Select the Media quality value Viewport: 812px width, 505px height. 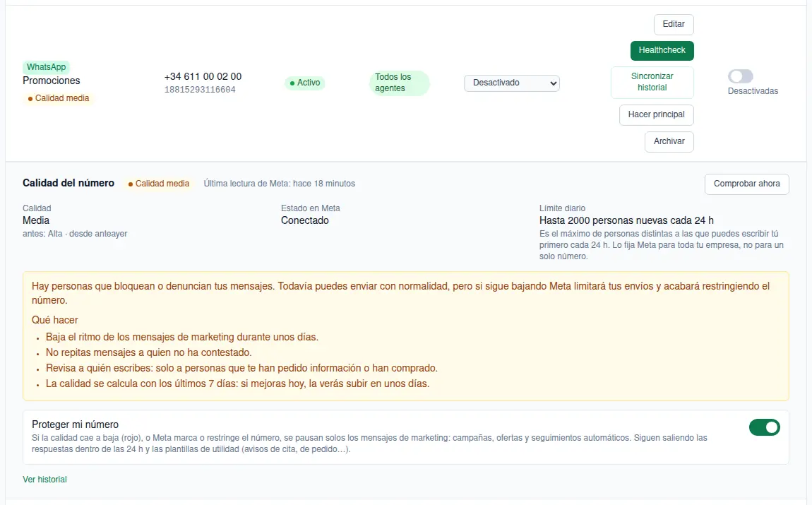pos(36,220)
